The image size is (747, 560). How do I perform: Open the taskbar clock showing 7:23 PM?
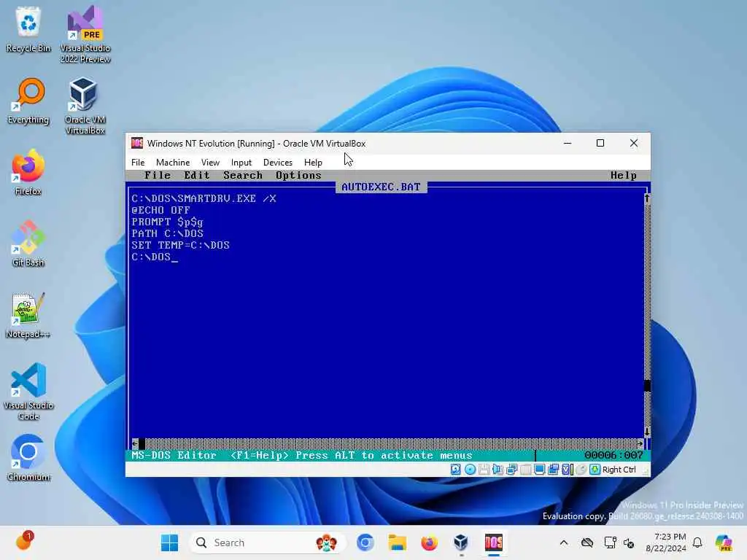[666, 542]
